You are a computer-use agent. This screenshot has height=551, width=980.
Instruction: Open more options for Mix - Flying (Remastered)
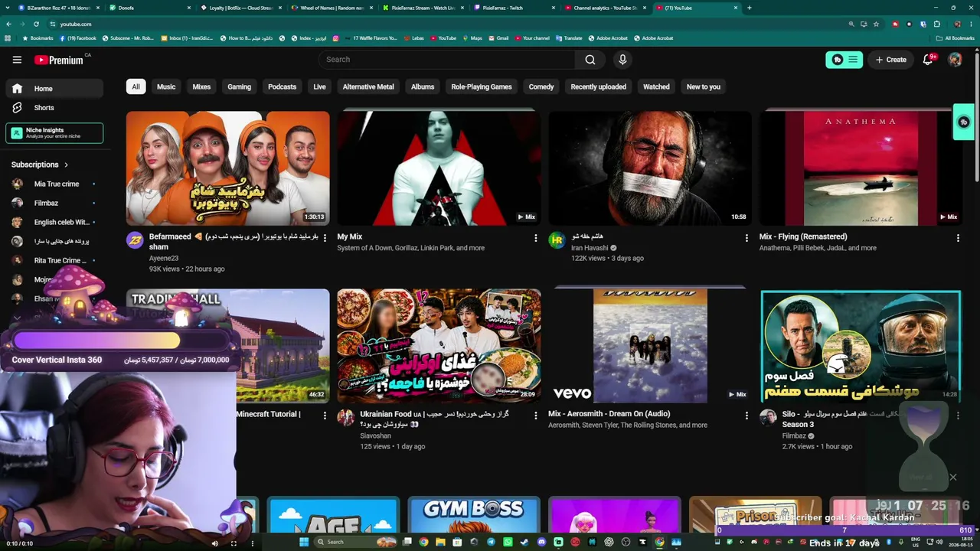click(x=958, y=238)
